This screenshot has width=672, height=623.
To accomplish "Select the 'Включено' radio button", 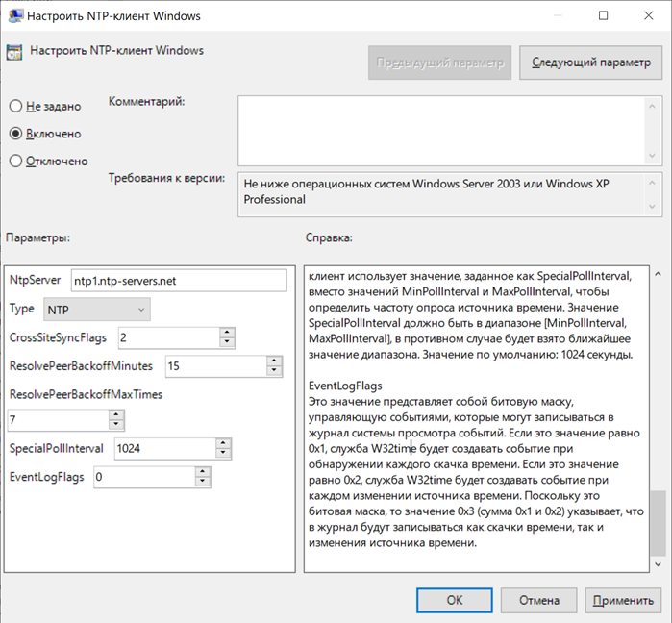I will [15, 134].
